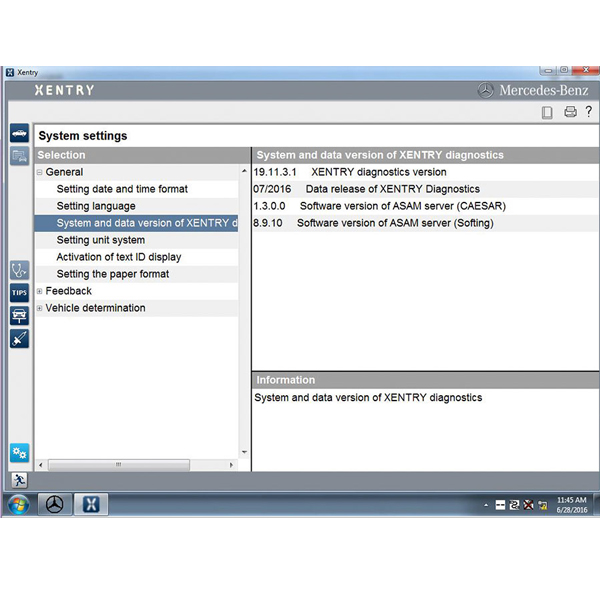Open help with the question mark icon
This screenshot has height=600, width=600.
click(x=589, y=111)
